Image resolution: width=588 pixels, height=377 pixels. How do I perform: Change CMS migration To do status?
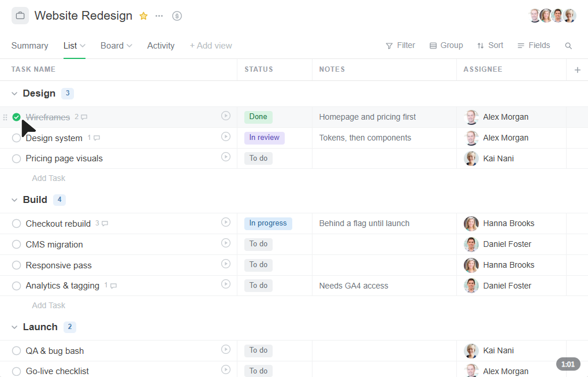click(x=258, y=244)
